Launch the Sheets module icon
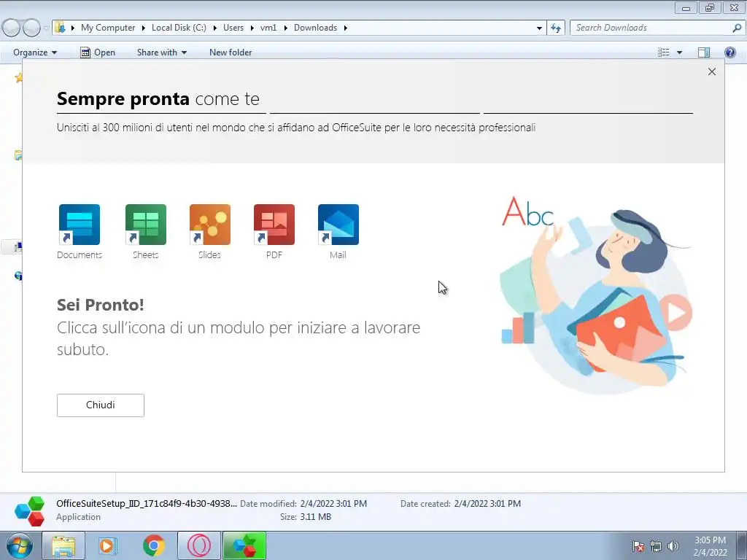This screenshot has height=560, width=747. (145, 225)
